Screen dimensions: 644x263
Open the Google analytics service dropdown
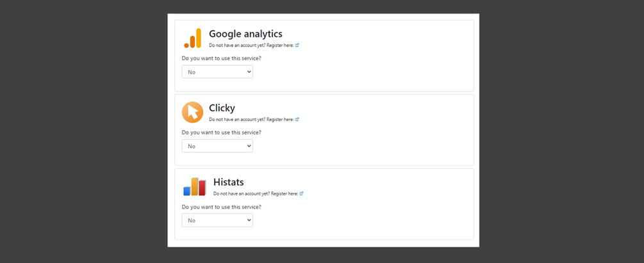pos(217,72)
